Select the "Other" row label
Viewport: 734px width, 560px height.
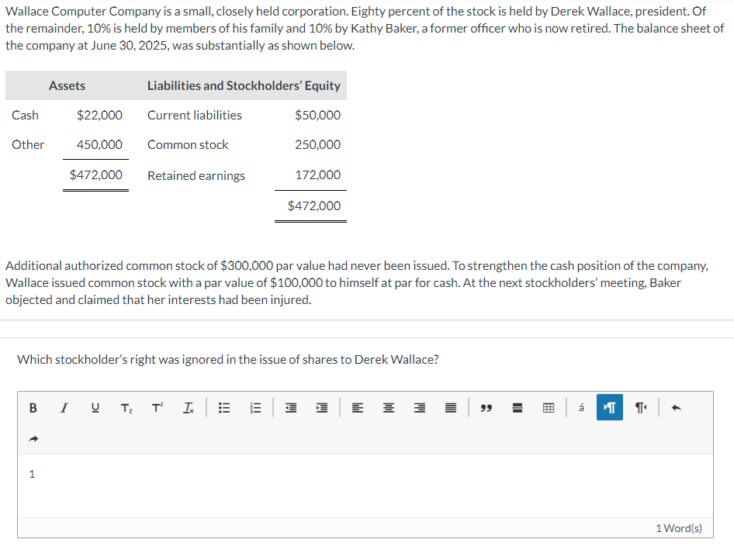28,144
